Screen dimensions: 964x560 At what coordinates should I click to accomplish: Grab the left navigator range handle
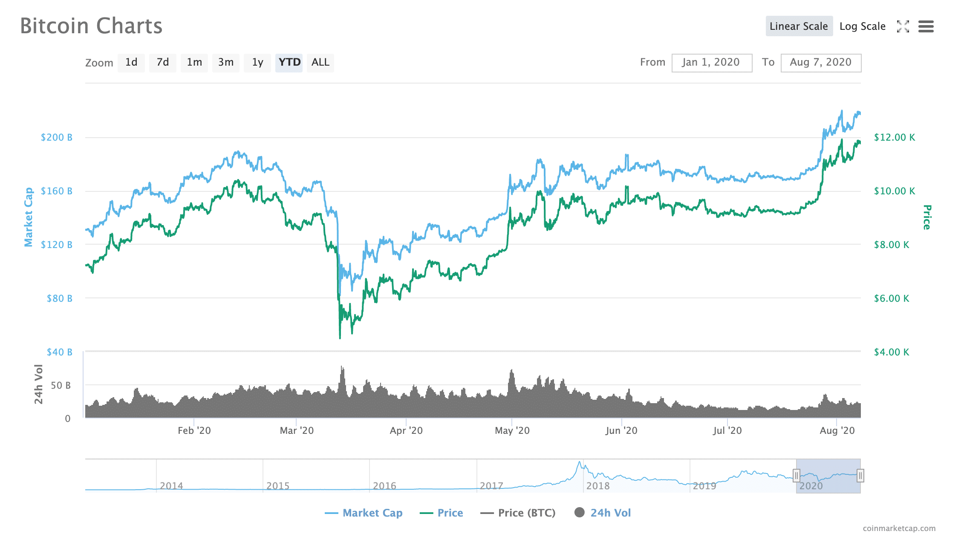(796, 475)
